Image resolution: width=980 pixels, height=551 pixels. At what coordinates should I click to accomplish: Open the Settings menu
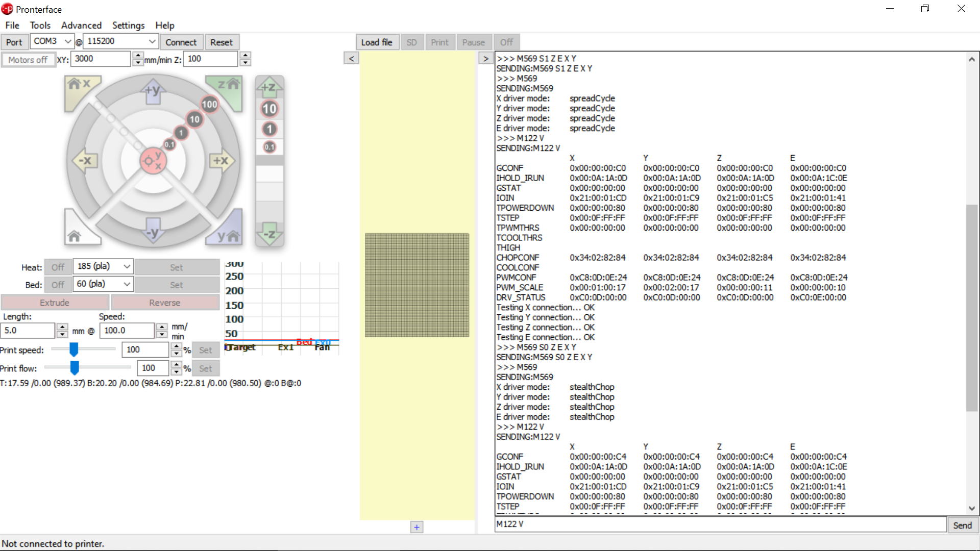(128, 25)
